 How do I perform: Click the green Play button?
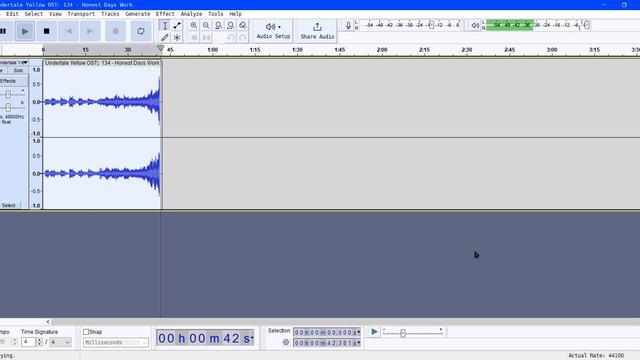[25, 31]
